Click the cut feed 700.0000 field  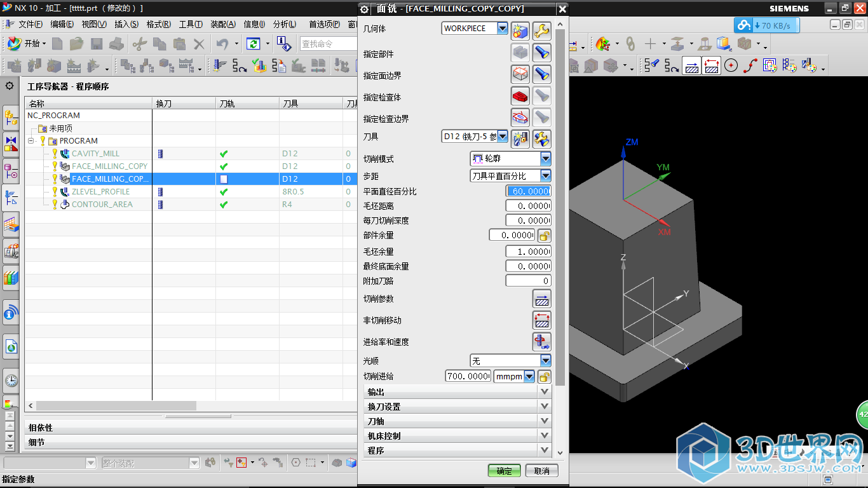pyautogui.click(x=468, y=376)
